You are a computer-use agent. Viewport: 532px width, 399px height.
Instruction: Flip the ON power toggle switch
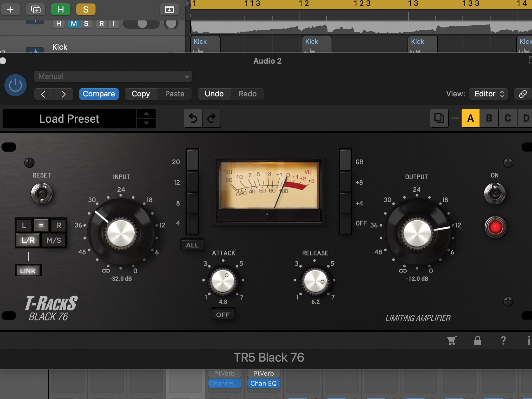[495, 193]
